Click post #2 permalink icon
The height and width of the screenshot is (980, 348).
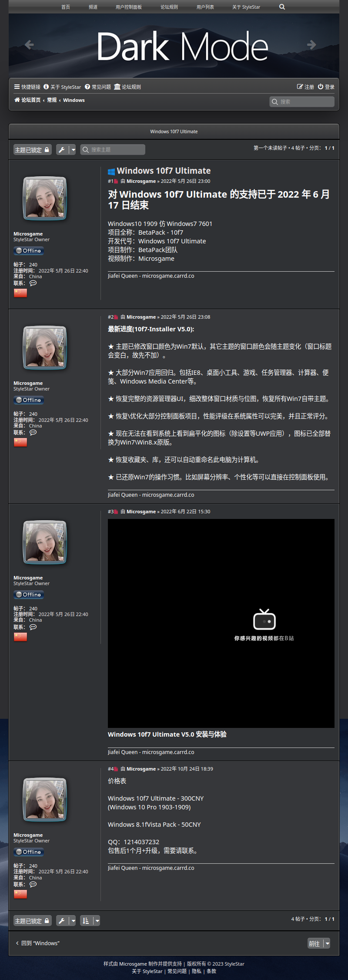pyautogui.click(x=116, y=317)
